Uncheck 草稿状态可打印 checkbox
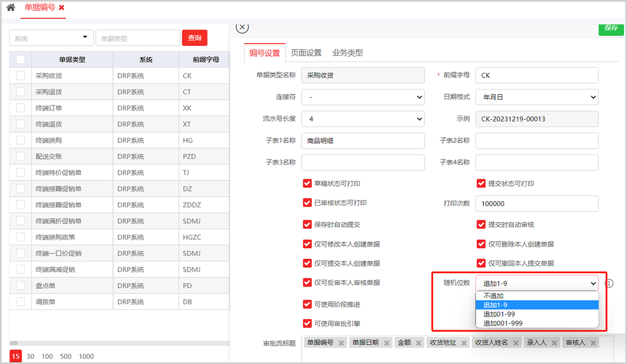 307,183
